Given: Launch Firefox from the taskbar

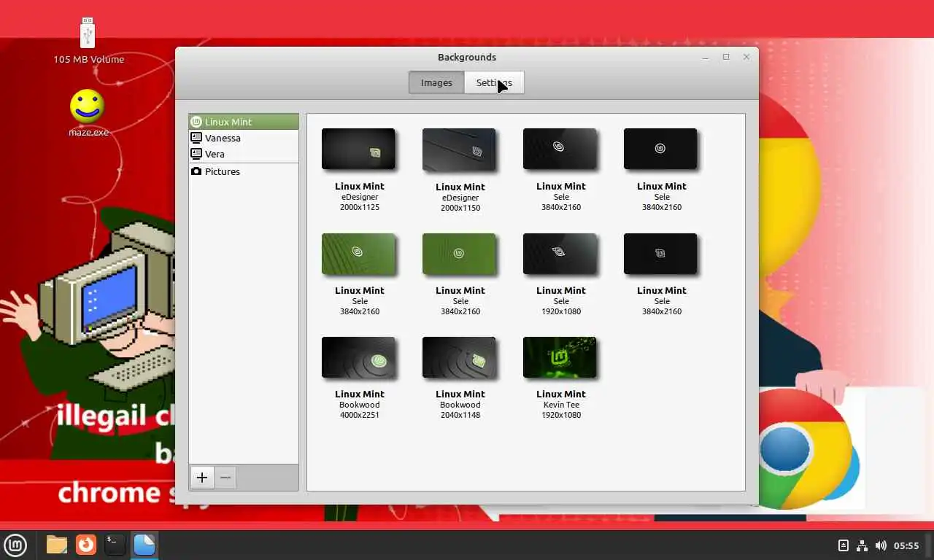Looking at the screenshot, I should click(x=86, y=545).
